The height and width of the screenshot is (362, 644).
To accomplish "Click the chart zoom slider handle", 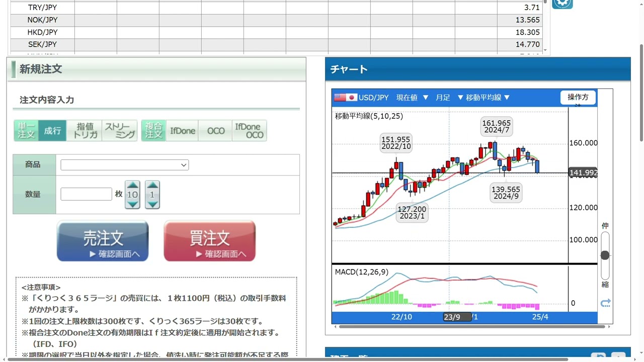I will coord(605,255).
